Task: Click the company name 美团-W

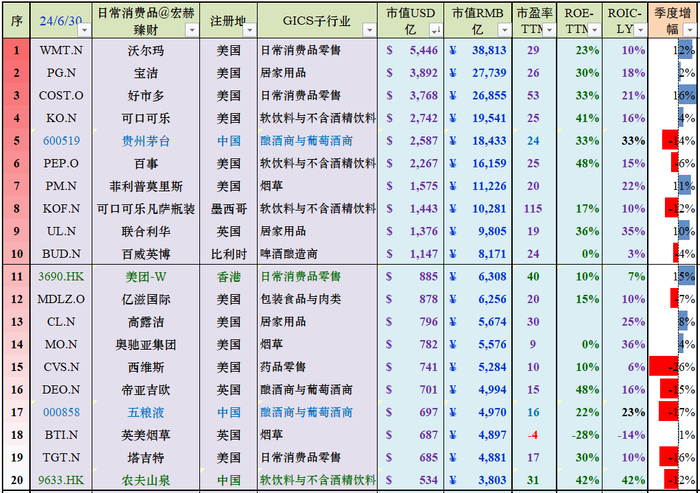Action: (146, 277)
